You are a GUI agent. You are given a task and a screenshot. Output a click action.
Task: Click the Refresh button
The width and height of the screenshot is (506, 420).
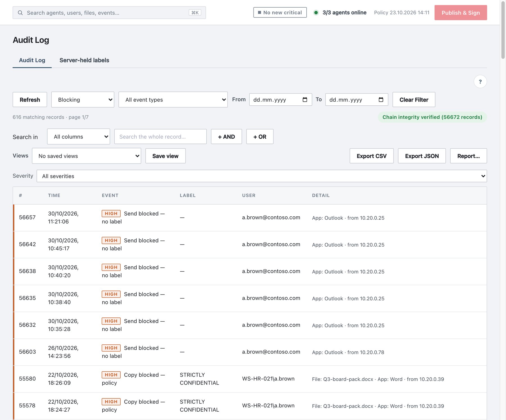point(30,99)
